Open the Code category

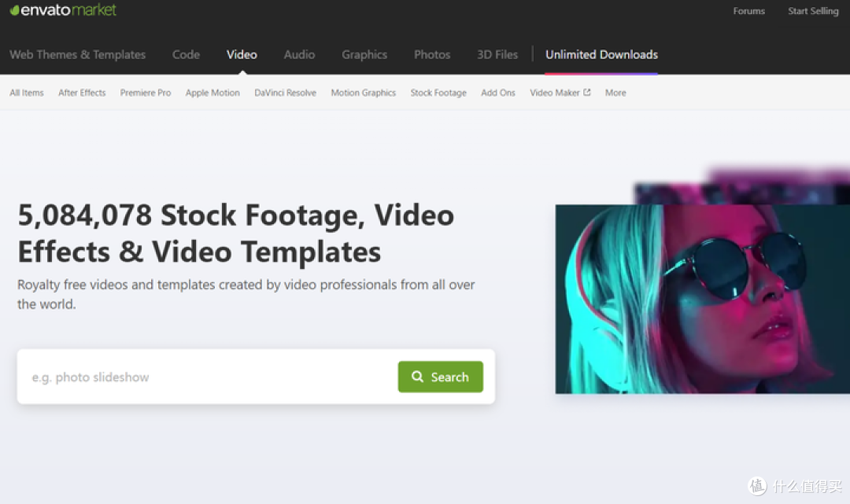(186, 55)
